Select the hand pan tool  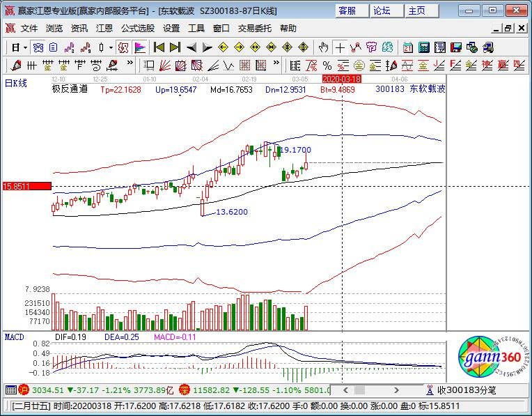[x=323, y=47]
